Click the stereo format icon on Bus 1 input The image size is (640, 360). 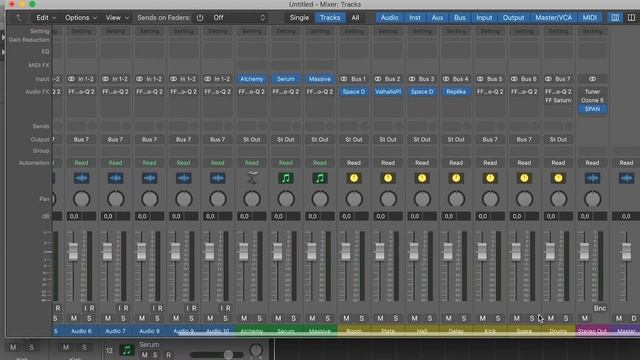coord(344,79)
